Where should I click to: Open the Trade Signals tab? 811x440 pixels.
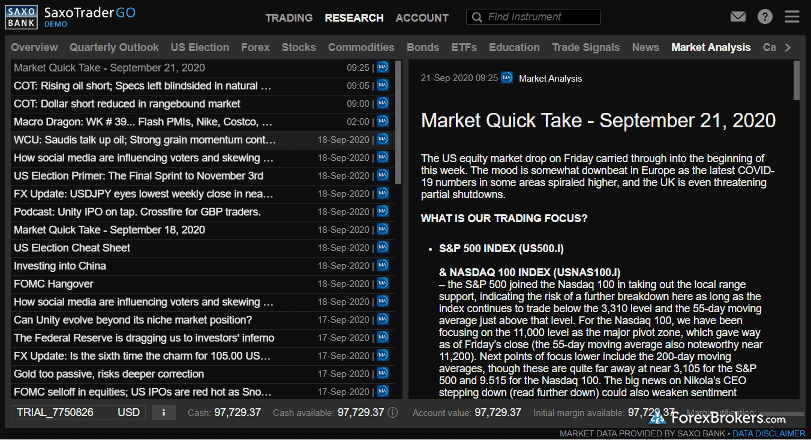click(x=585, y=48)
